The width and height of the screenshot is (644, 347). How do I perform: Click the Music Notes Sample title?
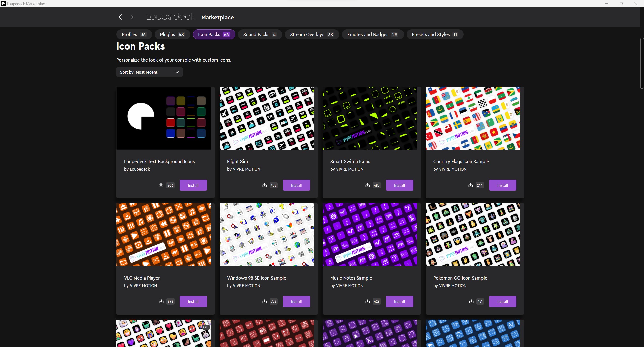pos(351,278)
